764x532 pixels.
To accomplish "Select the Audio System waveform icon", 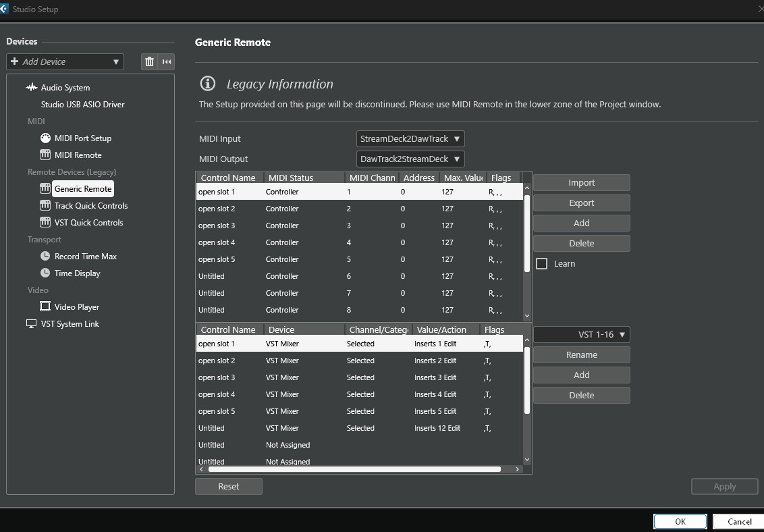I will click(32, 88).
